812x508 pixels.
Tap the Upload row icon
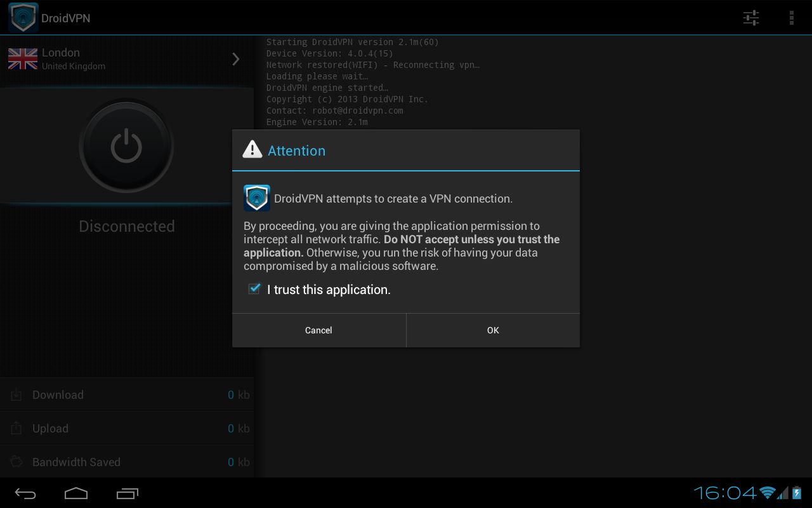[x=16, y=429]
